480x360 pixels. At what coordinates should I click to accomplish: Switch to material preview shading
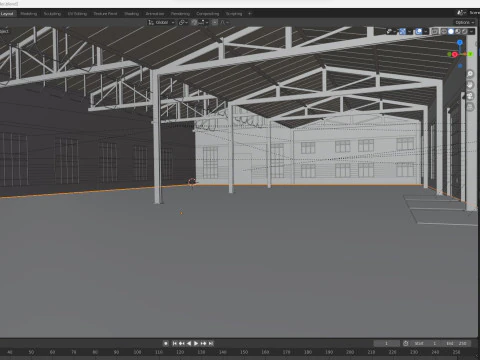458,31
